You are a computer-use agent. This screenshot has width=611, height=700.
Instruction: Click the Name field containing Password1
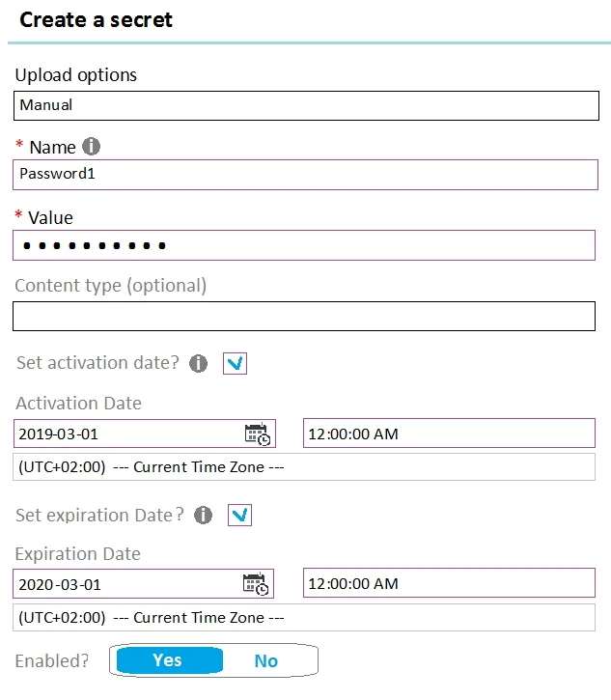[x=305, y=175]
